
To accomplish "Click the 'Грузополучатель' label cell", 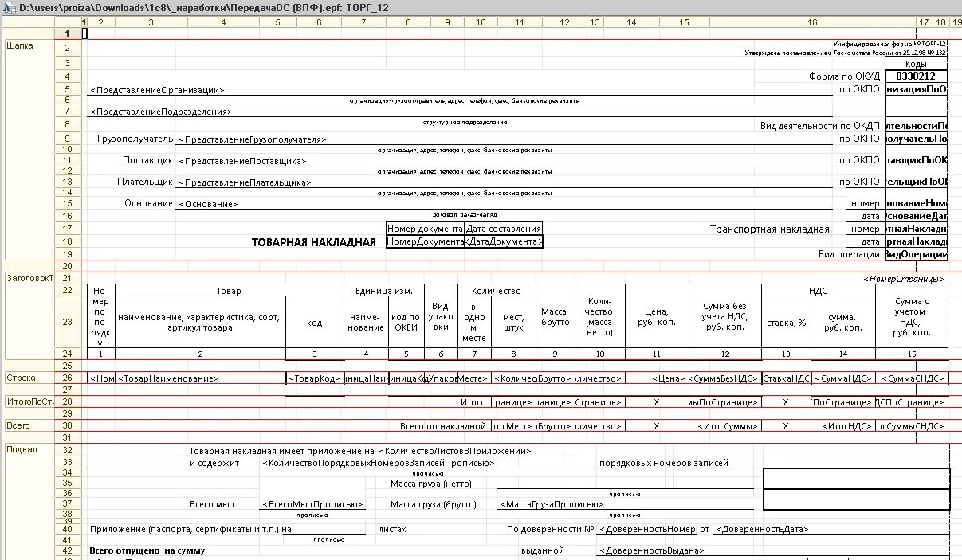I will pos(135,139).
